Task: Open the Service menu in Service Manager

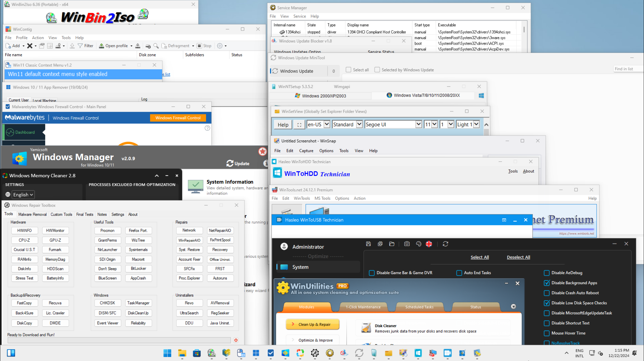Action: point(299,16)
